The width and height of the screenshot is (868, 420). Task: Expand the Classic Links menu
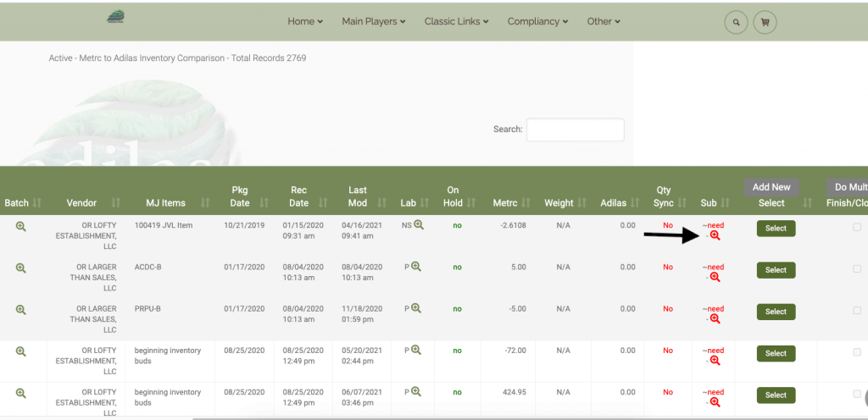click(x=456, y=21)
